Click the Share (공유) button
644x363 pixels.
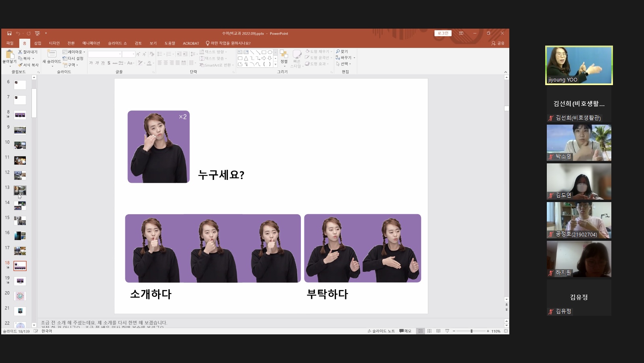pyautogui.click(x=498, y=43)
